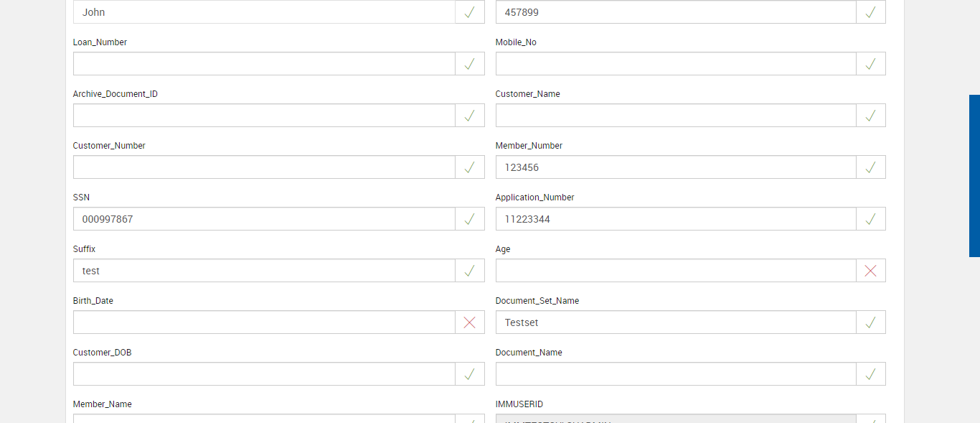The image size is (980, 423).
Task: Click the checkmark icon next to Suffix
Action: point(469,271)
